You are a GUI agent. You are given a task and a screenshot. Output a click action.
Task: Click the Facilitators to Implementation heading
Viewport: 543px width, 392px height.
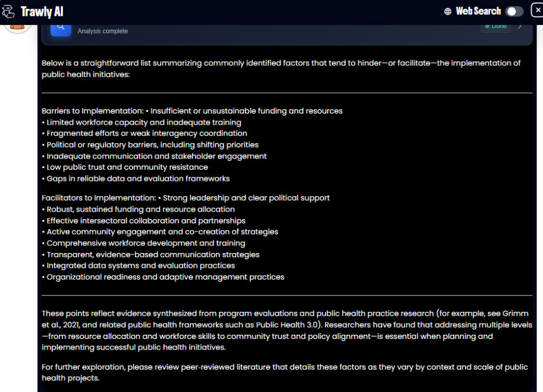99,198
